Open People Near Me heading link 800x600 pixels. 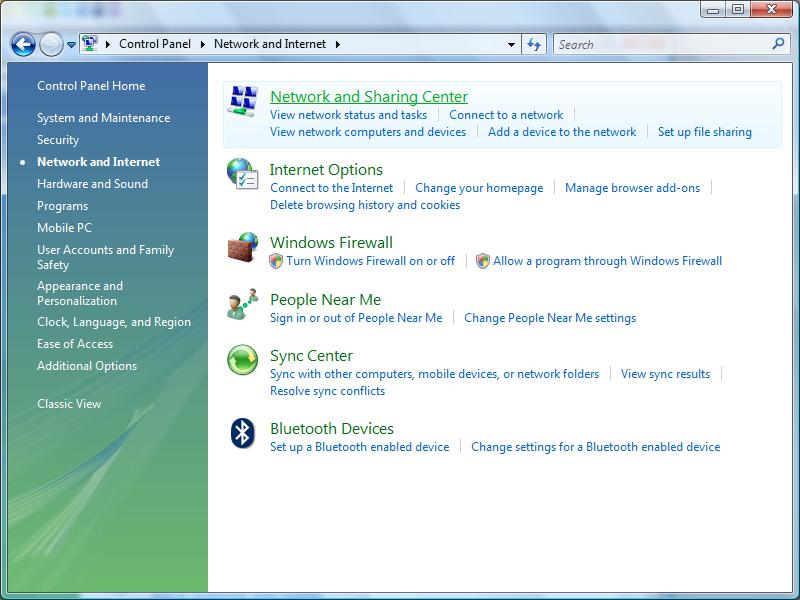coord(326,299)
